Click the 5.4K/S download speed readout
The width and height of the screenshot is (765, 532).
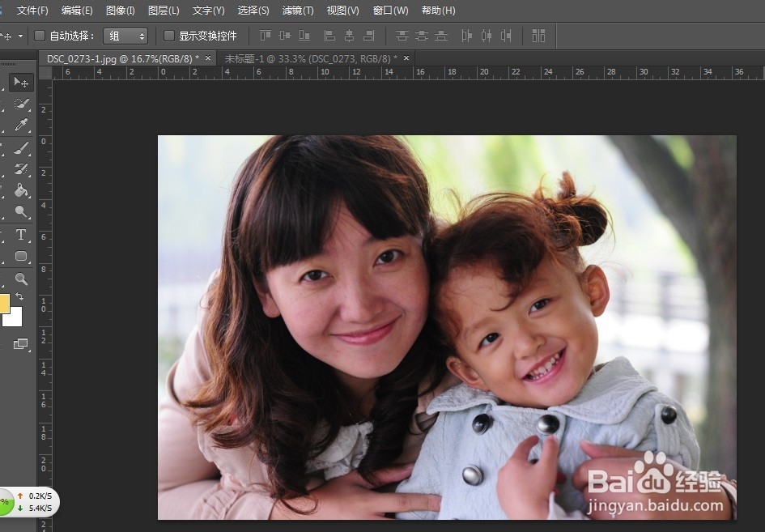point(40,508)
